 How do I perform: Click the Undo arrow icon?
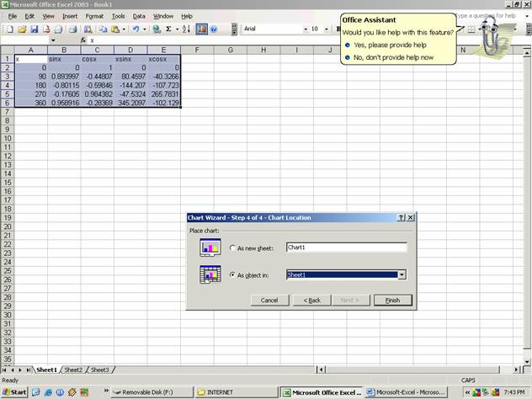[x=136, y=29]
